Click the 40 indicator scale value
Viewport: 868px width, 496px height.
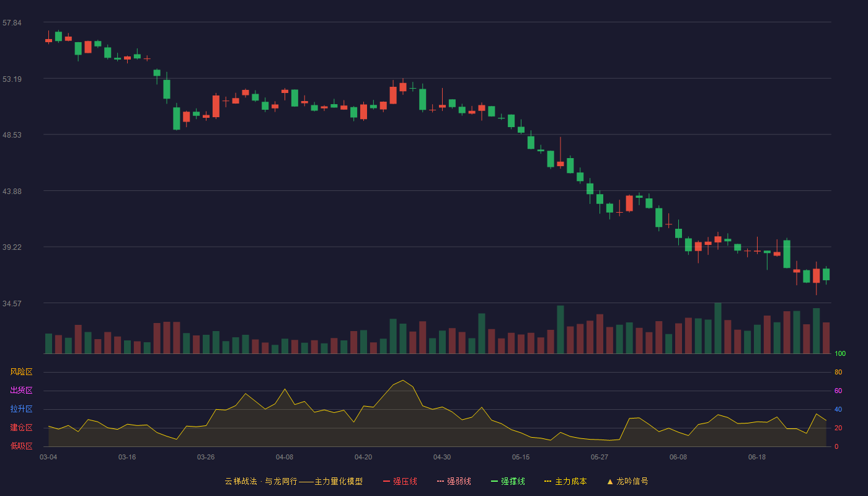click(838, 410)
